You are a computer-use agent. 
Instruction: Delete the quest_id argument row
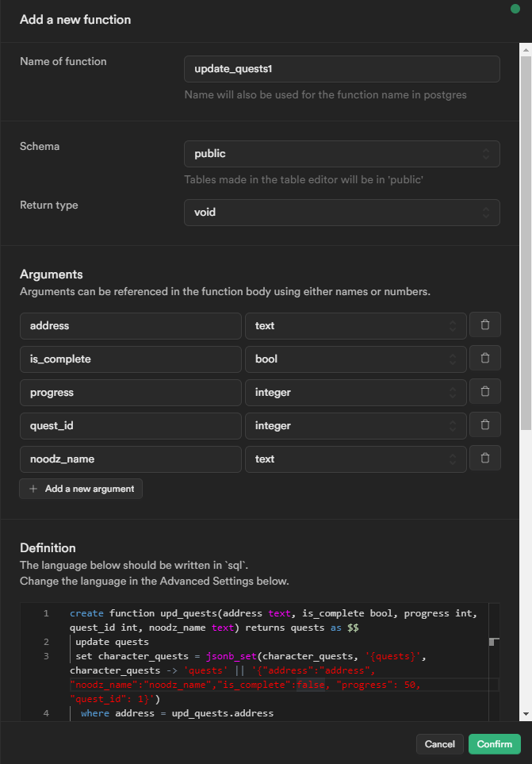click(484, 425)
